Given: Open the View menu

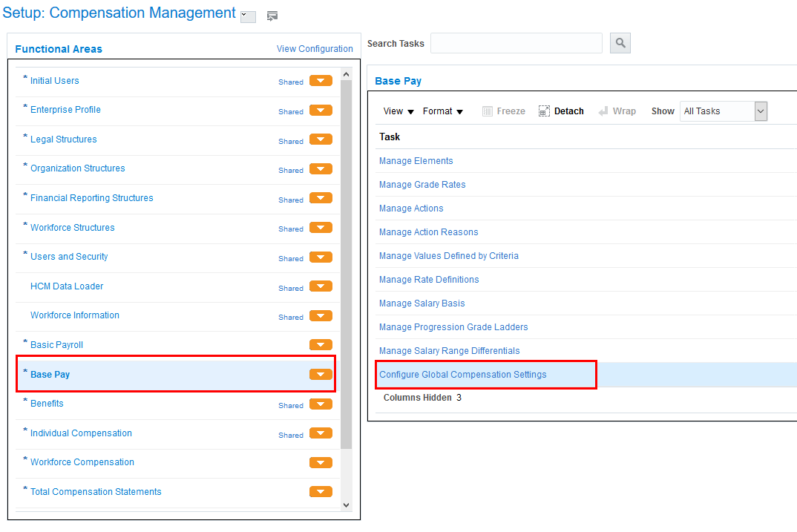Looking at the screenshot, I should pyautogui.click(x=398, y=111).
